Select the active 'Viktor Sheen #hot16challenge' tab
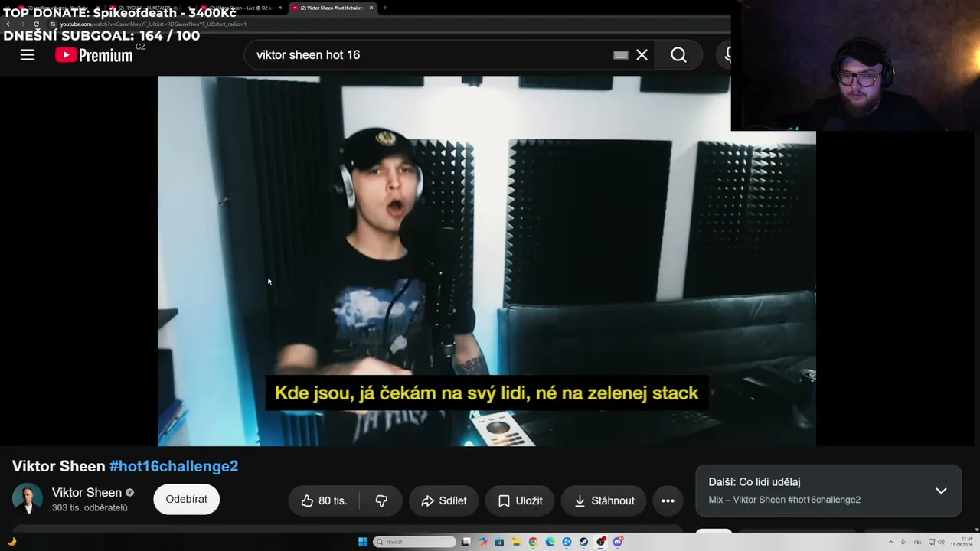980x551 pixels. (331, 8)
